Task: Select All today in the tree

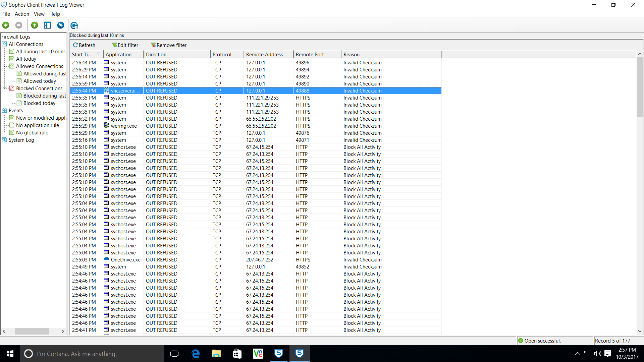Action: pos(26,59)
